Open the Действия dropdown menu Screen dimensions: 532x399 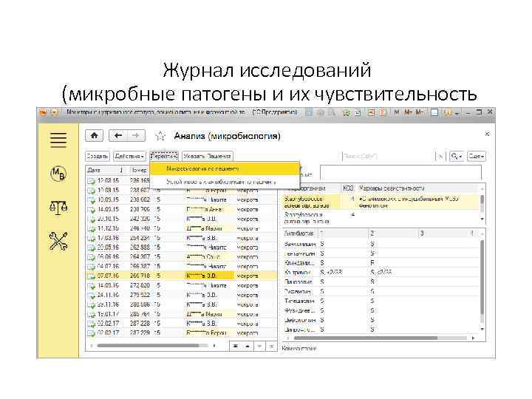coord(129,156)
